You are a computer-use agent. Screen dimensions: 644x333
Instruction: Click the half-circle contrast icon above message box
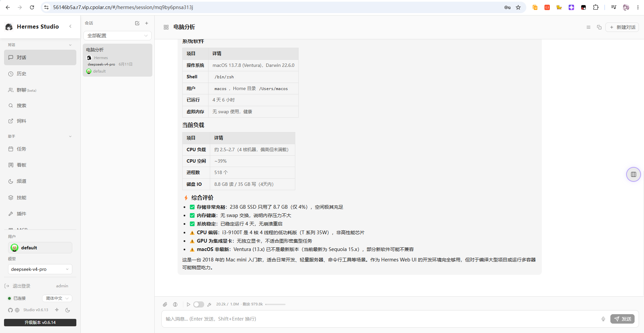[175, 304]
